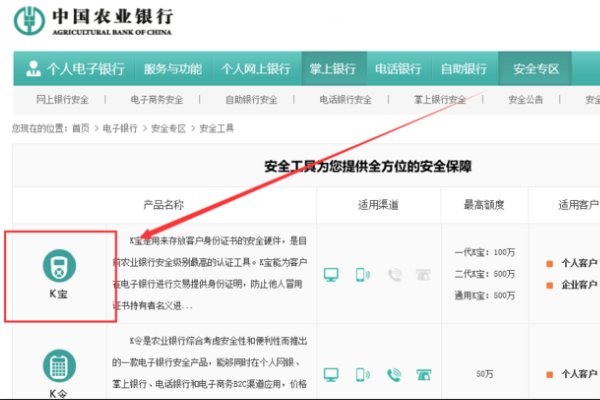Go to 电话银行安全 submenu
600x400 pixels.
pyautogui.click(x=346, y=100)
